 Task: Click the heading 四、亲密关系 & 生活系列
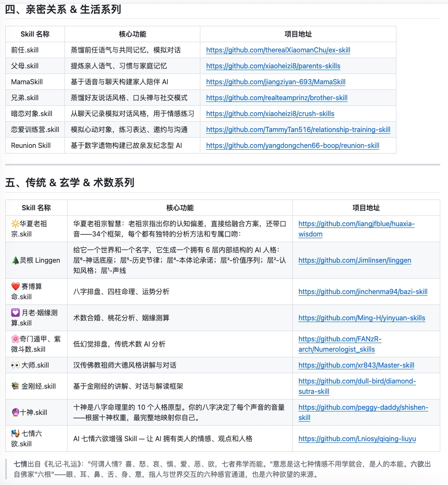pyautogui.click(x=63, y=9)
